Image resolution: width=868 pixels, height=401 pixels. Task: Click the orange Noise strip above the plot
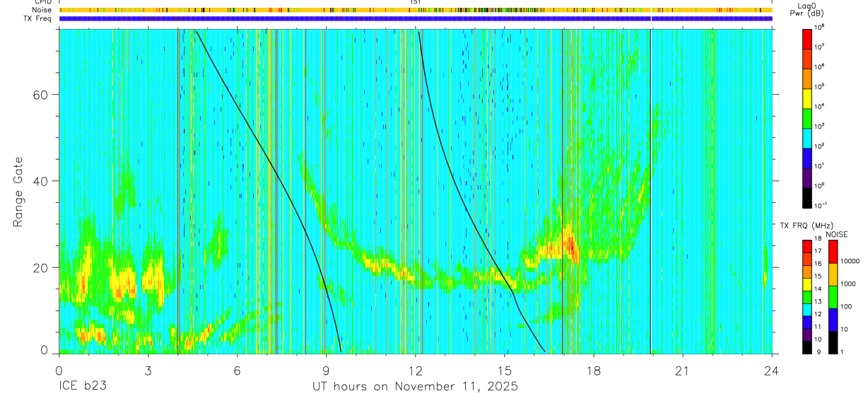pos(416,11)
